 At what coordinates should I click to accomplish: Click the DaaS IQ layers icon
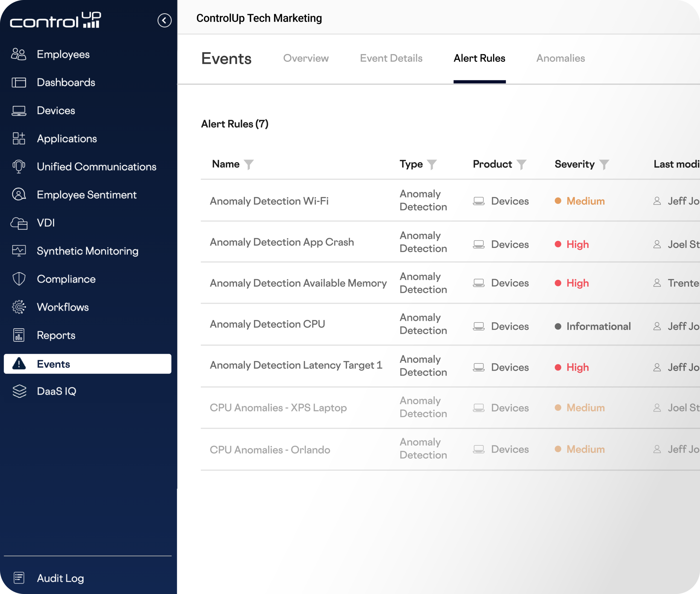click(x=19, y=391)
